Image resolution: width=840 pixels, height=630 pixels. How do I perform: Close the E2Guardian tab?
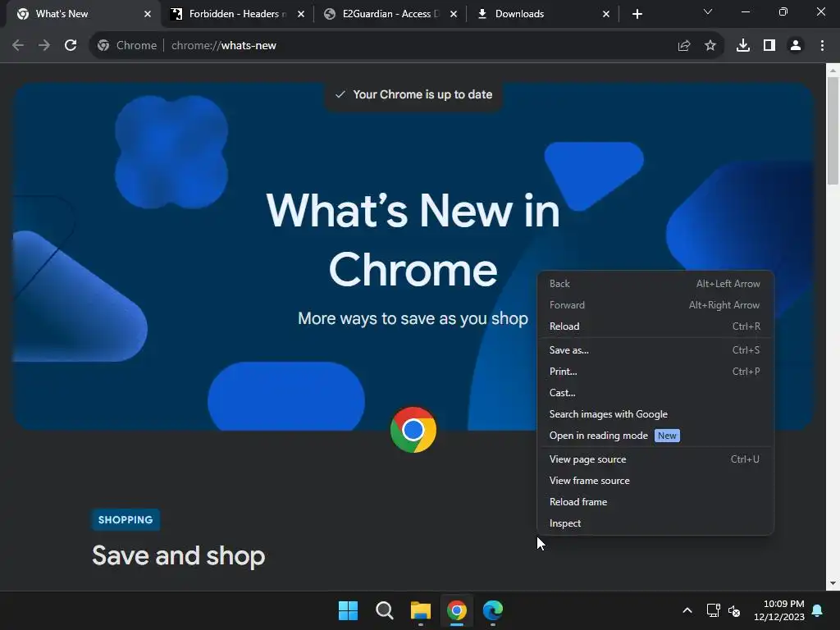click(x=454, y=14)
